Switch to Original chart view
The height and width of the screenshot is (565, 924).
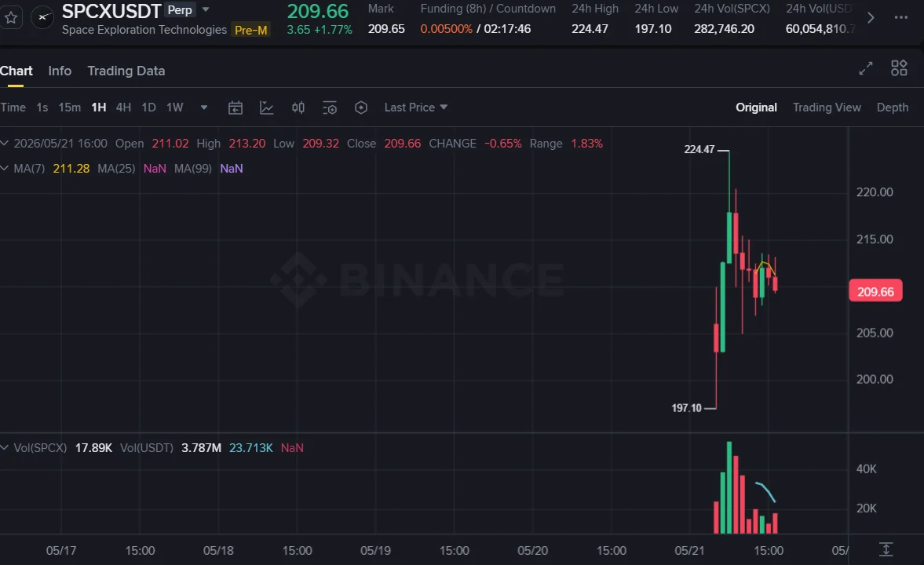coord(756,108)
